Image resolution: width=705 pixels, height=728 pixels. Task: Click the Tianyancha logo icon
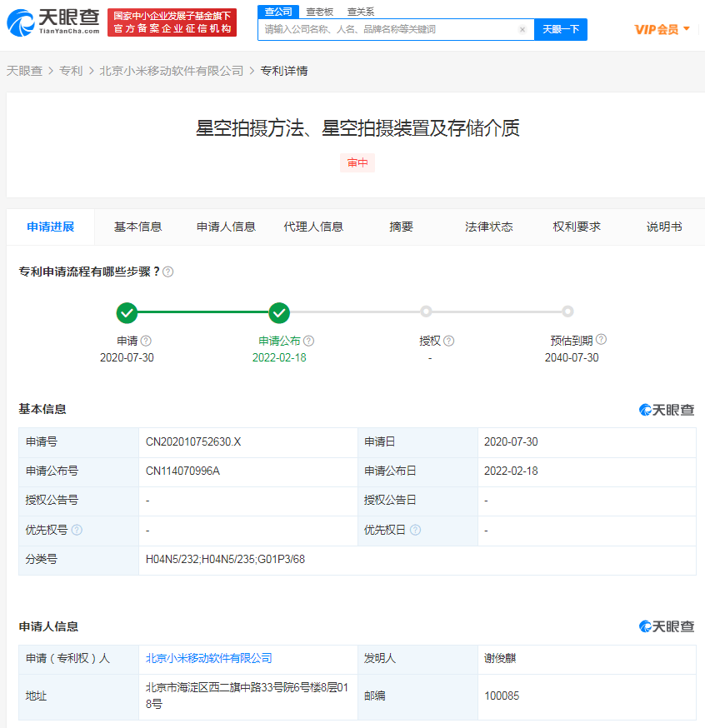tap(21, 21)
